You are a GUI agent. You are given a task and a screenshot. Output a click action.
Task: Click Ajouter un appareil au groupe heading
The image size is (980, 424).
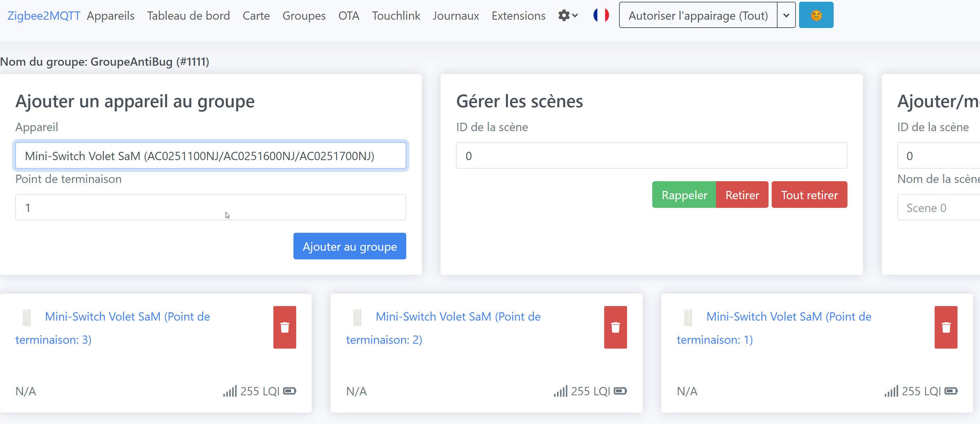135,102
